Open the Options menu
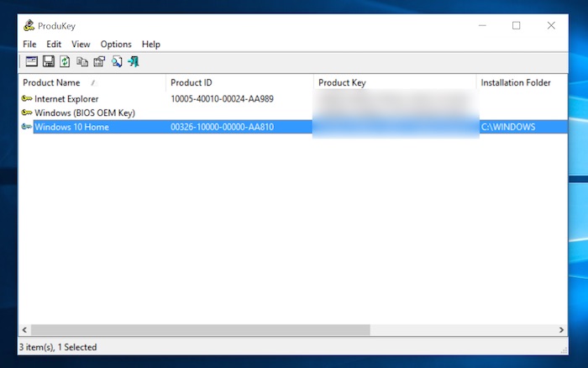Image resolution: width=588 pixels, height=368 pixels. pyautogui.click(x=116, y=45)
